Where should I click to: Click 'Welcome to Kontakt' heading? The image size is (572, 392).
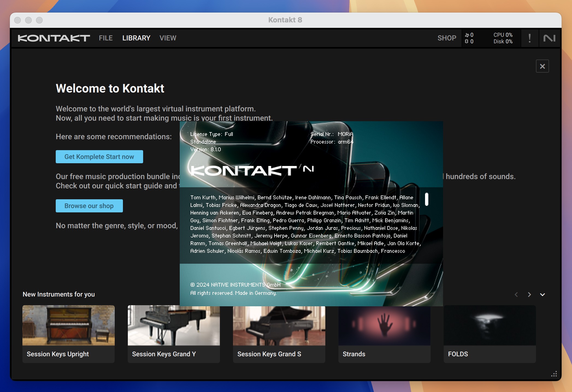(x=110, y=88)
